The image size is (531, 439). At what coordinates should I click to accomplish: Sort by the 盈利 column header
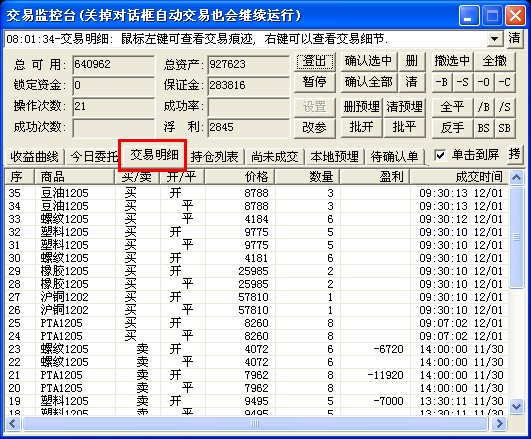[x=375, y=177]
